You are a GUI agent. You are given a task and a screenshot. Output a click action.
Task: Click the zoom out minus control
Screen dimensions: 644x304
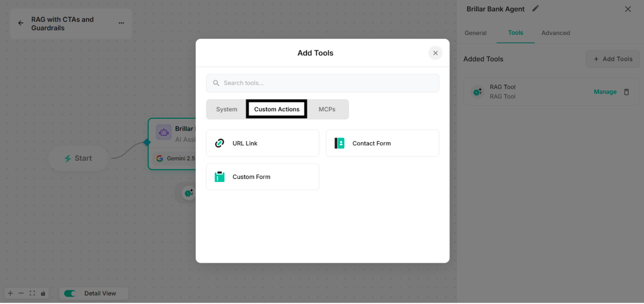coord(21,293)
